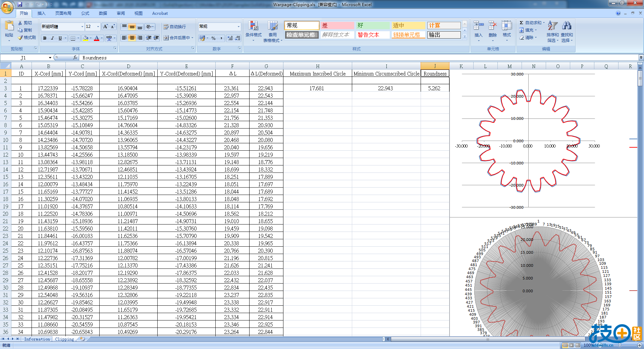The height and width of the screenshot is (349, 644).
Task: Open the 公式 (Formulas) tab
Action: point(85,13)
